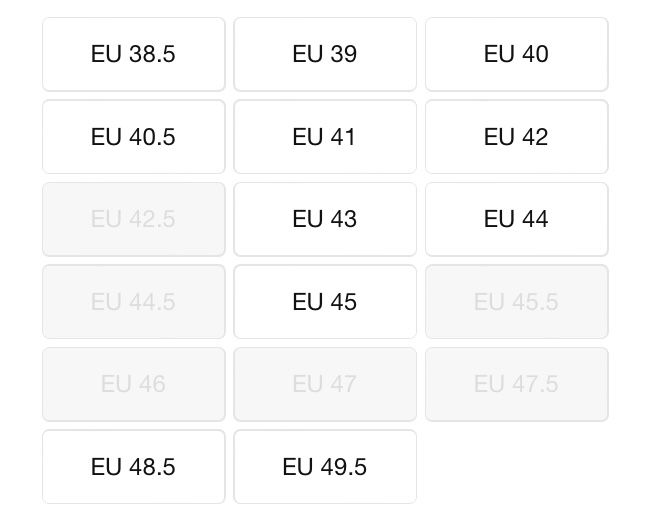Tap the EU 43 size tile
The height and width of the screenshot is (524, 652).
325,219
